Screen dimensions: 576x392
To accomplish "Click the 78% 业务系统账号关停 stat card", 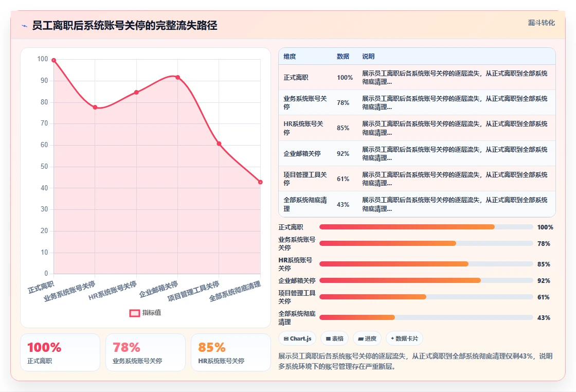I will (146, 352).
